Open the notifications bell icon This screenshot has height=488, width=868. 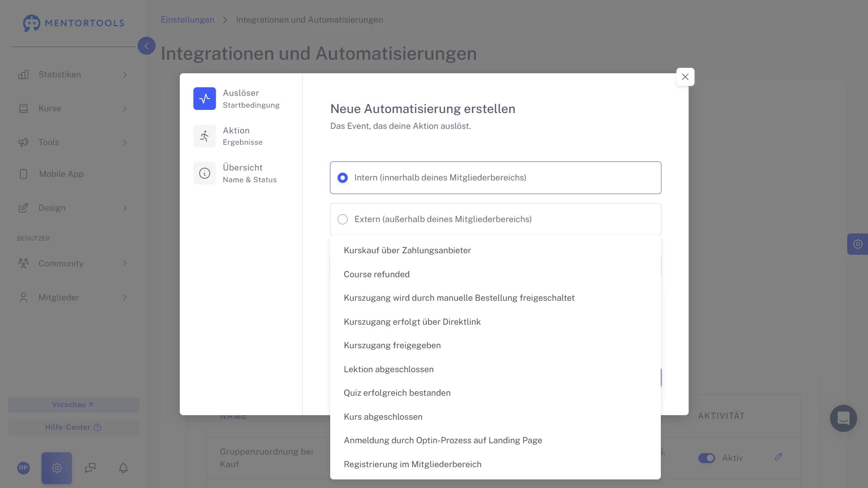click(123, 468)
